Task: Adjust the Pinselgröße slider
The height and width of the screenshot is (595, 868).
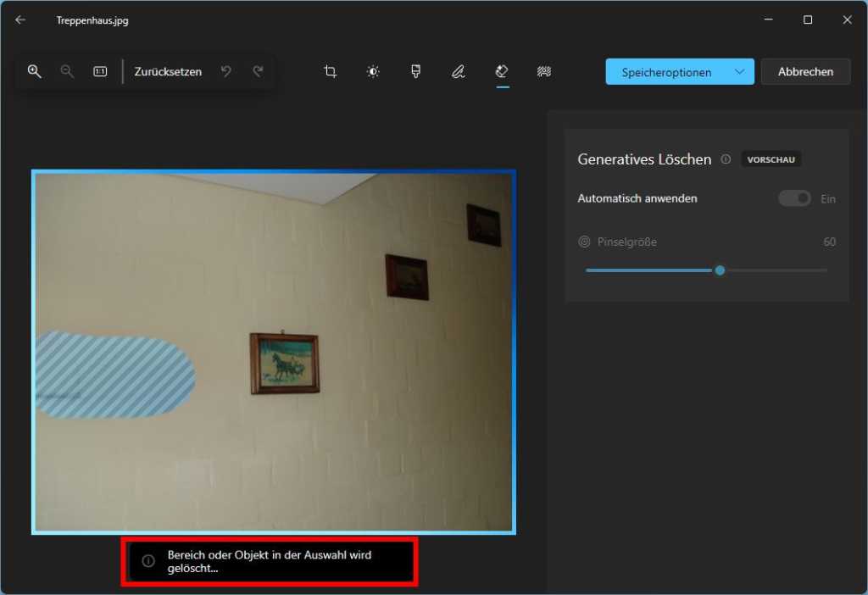Action: [720, 270]
